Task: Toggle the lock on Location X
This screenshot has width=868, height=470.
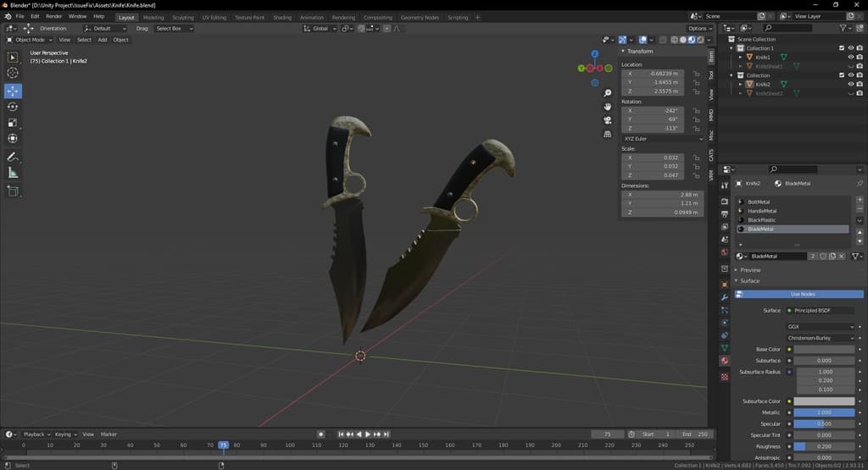Action: [697, 74]
